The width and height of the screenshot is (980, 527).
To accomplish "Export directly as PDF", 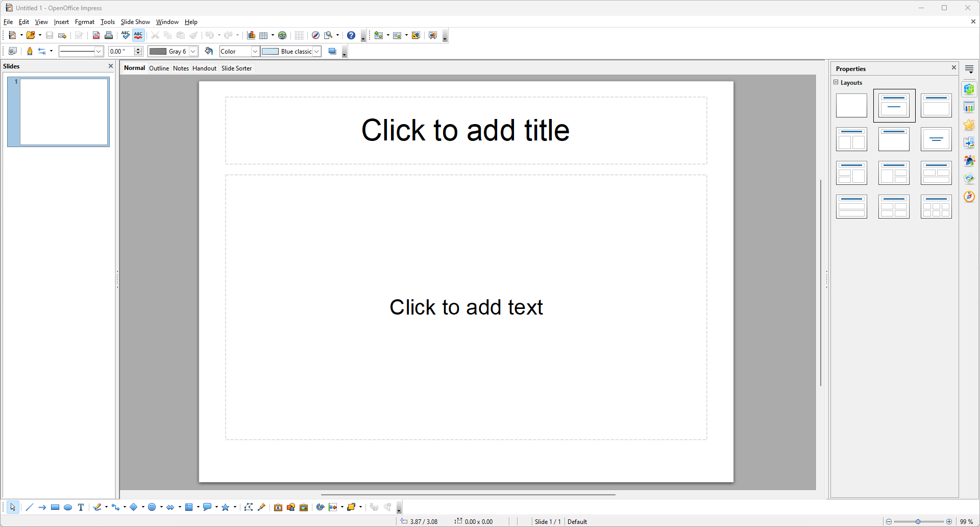I will click(x=96, y=35).
